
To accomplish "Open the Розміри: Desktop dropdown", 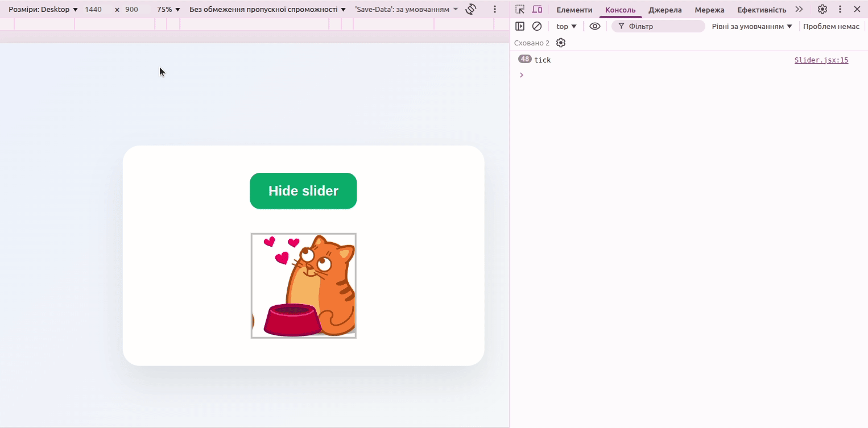I will point(43,10).
